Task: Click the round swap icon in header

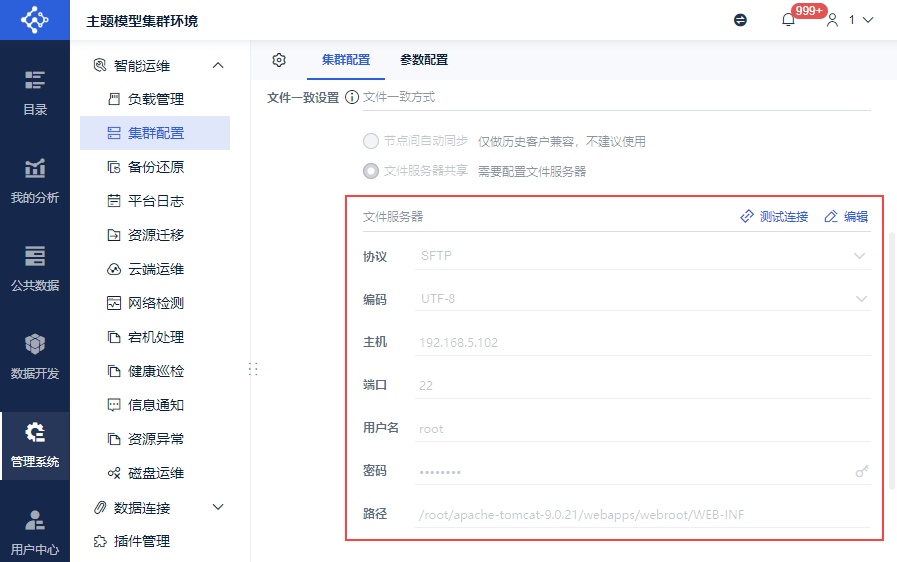Action: (740, 20)
